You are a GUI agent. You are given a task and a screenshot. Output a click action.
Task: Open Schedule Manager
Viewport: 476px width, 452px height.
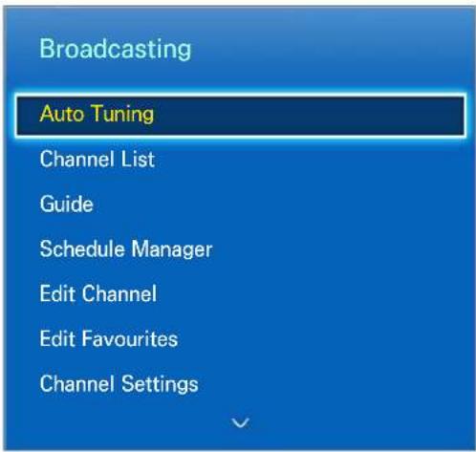[126, 249]
